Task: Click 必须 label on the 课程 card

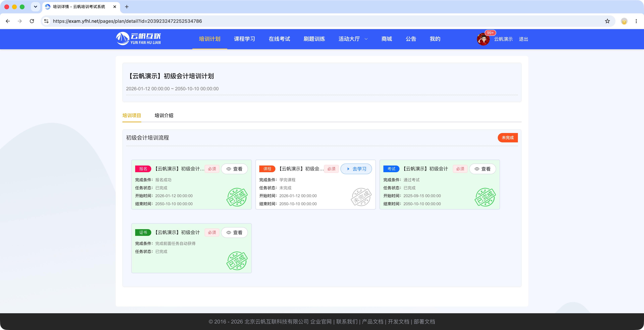Action: (x=331, y=169)
